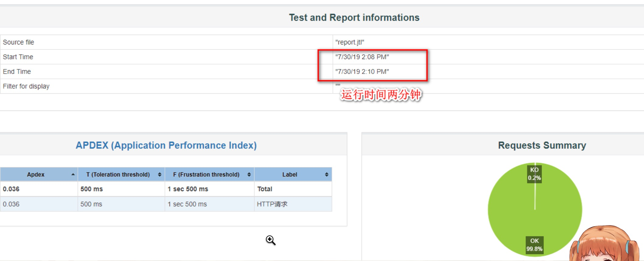Click the KO 0.2% pie chart label
The height and width of the screenshot is (261, 644).
[534, 174]
